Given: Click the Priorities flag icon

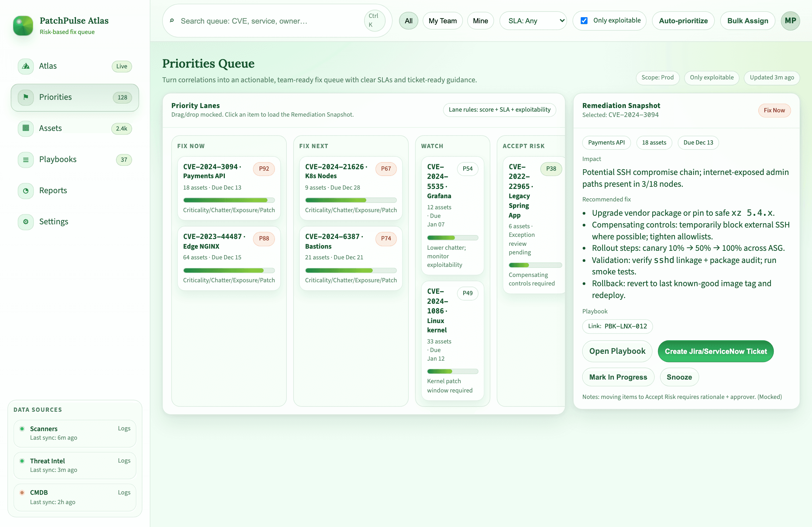Looking at the screenshot, I should 26,97.
